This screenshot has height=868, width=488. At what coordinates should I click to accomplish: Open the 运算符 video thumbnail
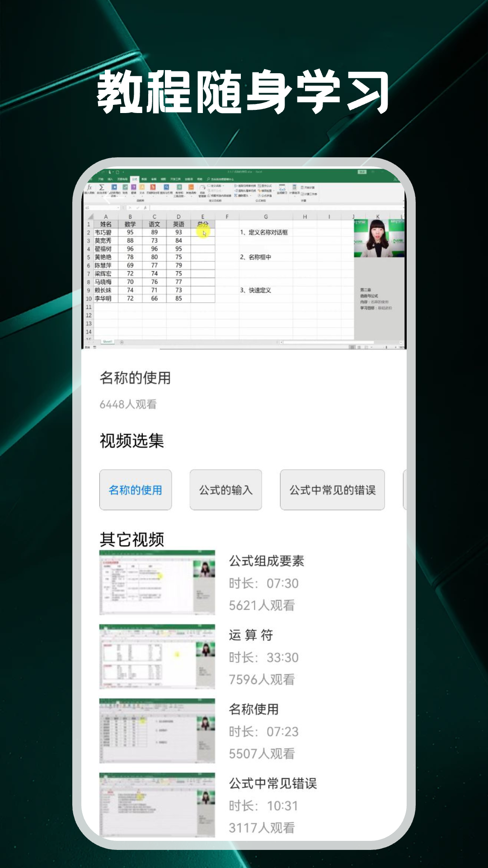point(157,657)
